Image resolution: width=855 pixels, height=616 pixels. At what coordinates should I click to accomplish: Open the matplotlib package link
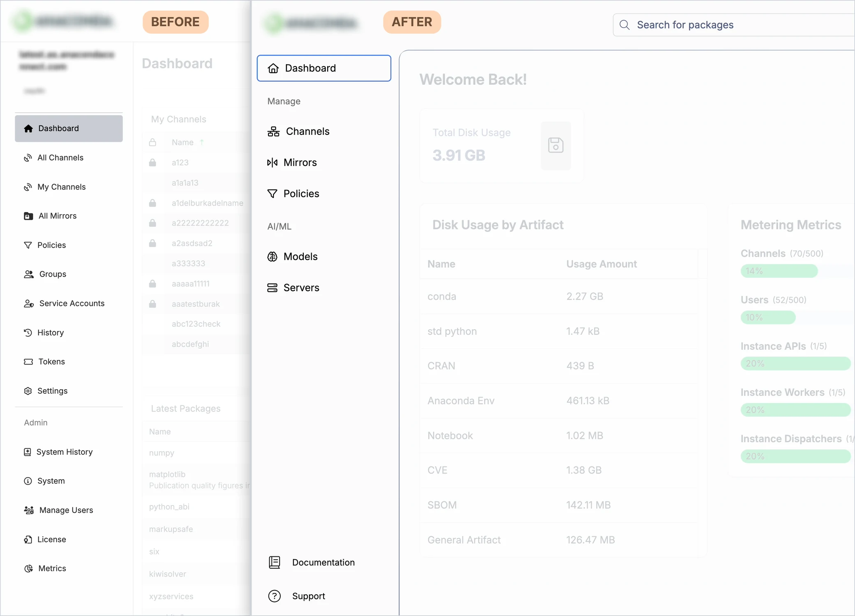[167, 474]
